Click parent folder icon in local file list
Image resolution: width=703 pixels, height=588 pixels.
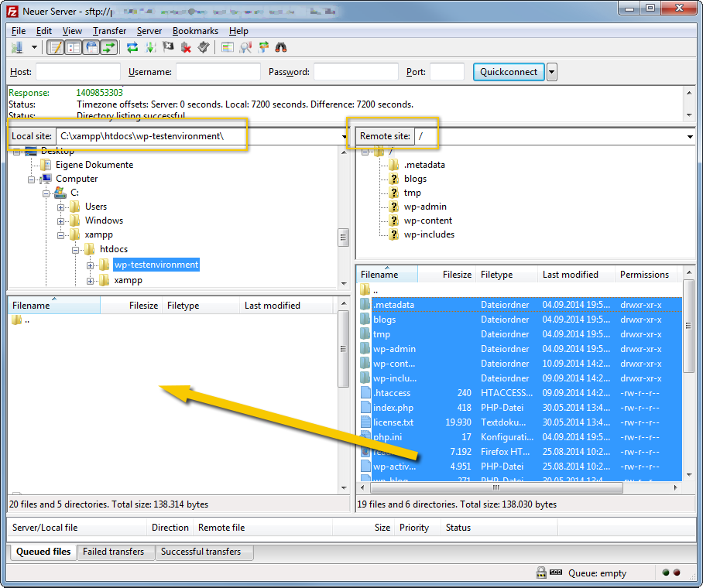[x=16, y=320]
